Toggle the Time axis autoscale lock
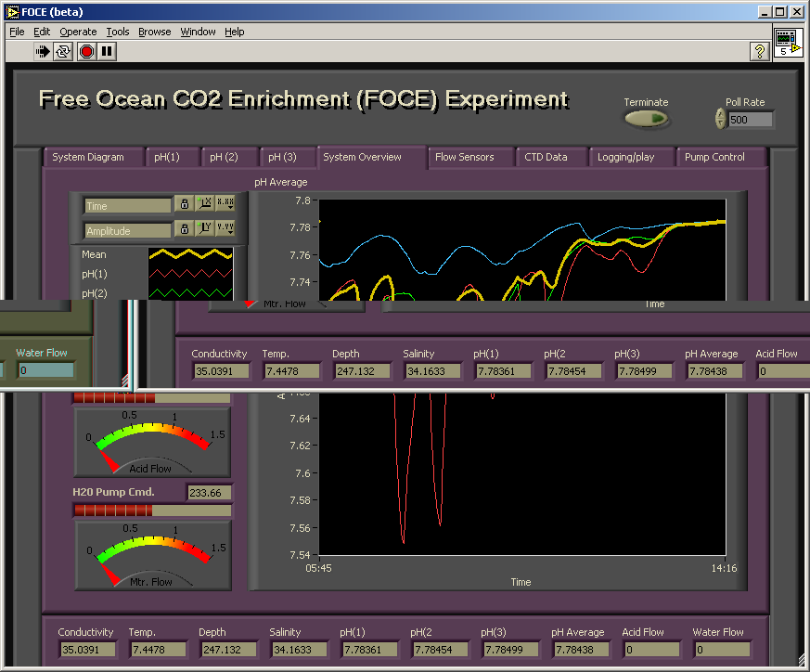 [x=184, y=203]
